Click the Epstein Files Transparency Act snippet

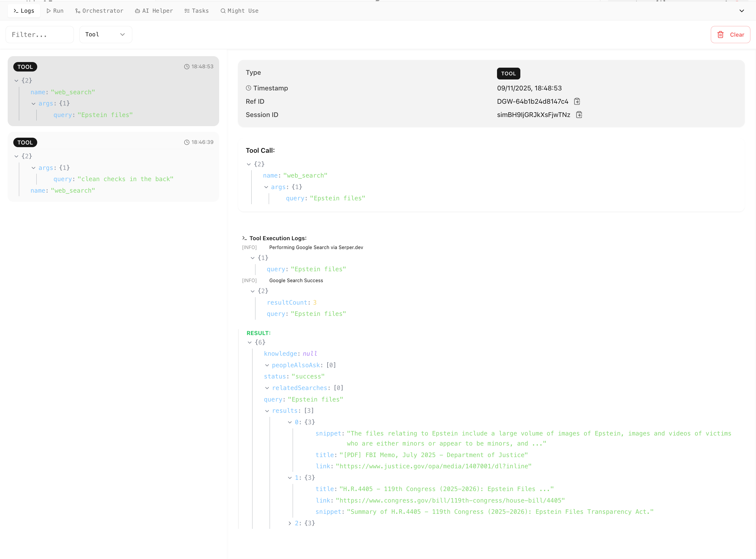tap(500, 512)
